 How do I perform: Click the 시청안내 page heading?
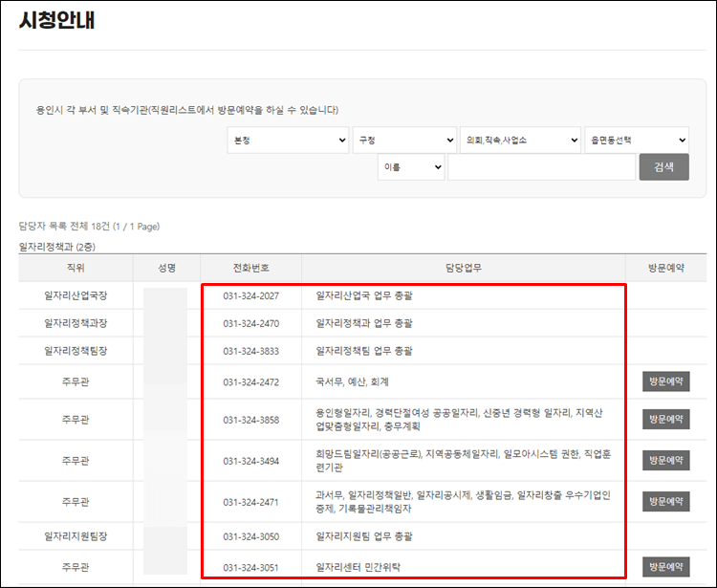[x=56, y=20]
